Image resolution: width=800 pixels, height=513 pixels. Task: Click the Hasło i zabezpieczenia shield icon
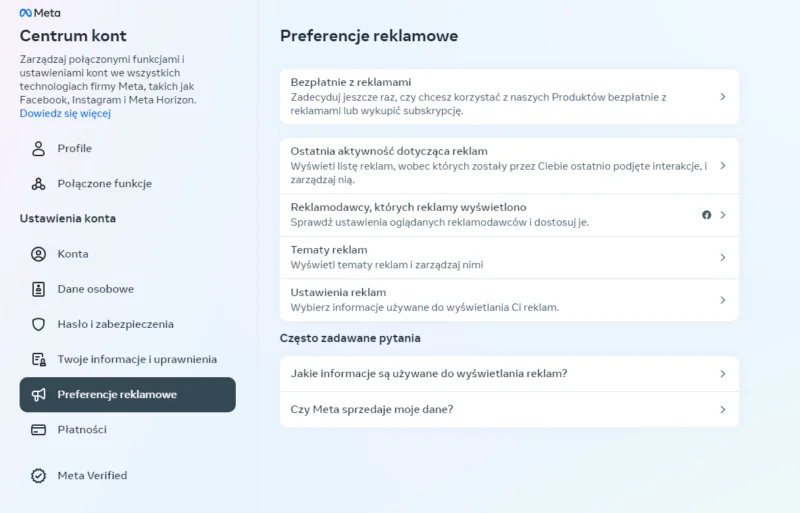tap(39, 324)
